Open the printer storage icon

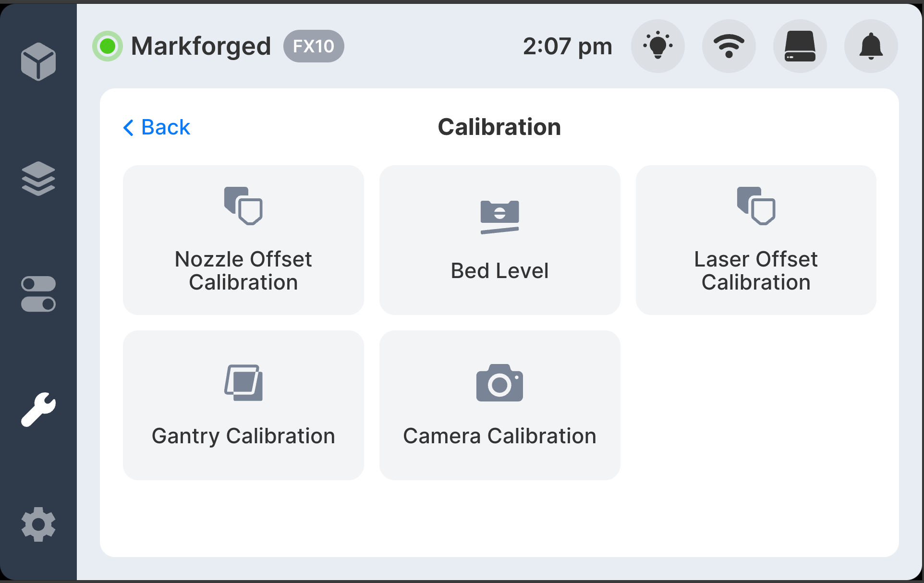(x=800, y=46)
